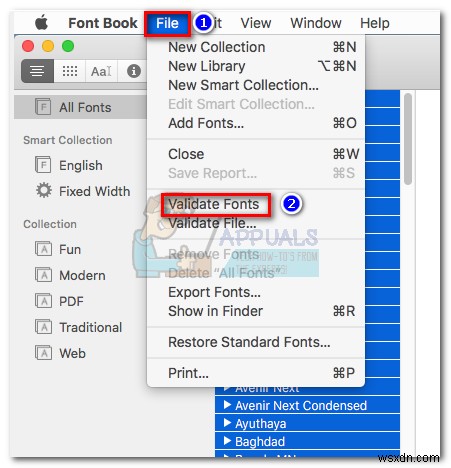Select the Avenir Next Condensed font row
The image size is (451, 468).
click(x=307, y=405)
